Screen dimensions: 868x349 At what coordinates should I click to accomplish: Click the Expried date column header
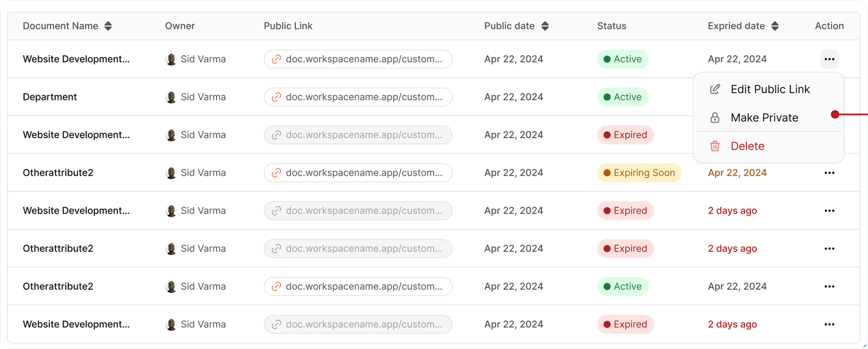point(736,26)
